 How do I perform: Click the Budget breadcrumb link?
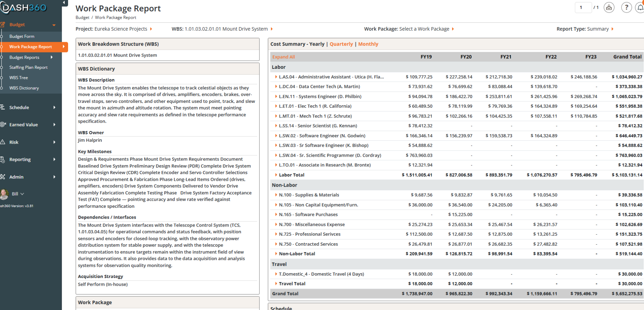click(x=82, y=17)
